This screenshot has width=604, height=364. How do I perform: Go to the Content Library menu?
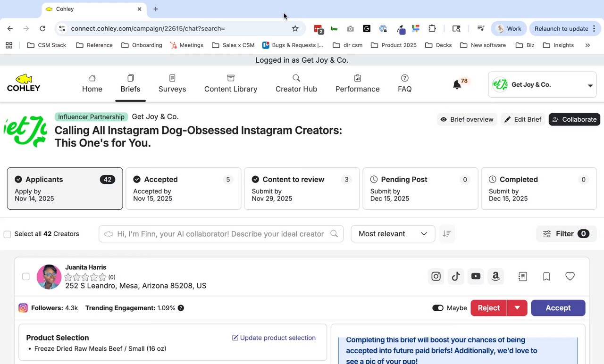coord(231,84)
